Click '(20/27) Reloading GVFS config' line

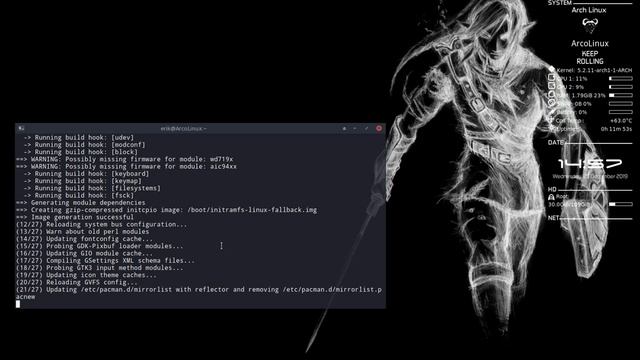77,282
